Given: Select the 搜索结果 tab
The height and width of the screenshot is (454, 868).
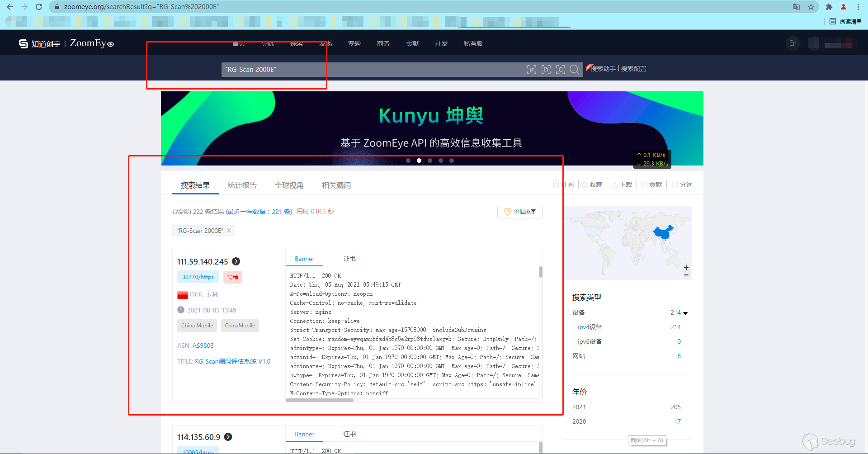Looking at the screenshot, I should click(x=195, y=185).
